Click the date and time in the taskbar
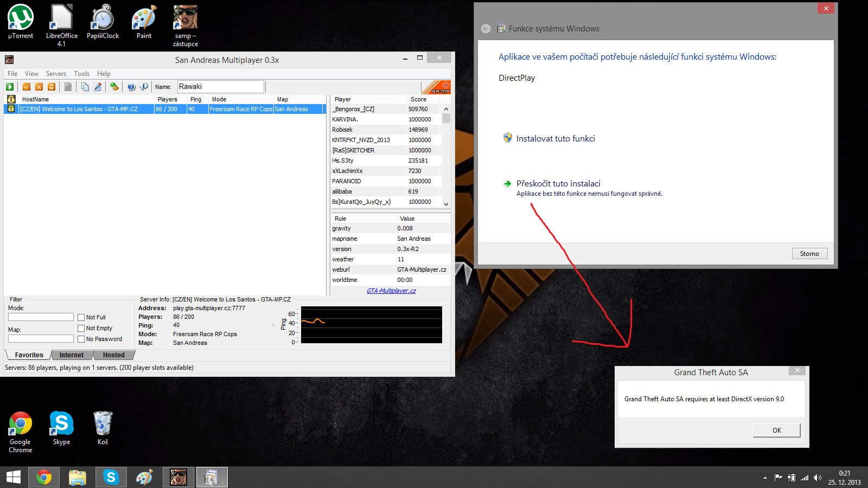This screenshot has height=488, width=868. tap(844, 478)
